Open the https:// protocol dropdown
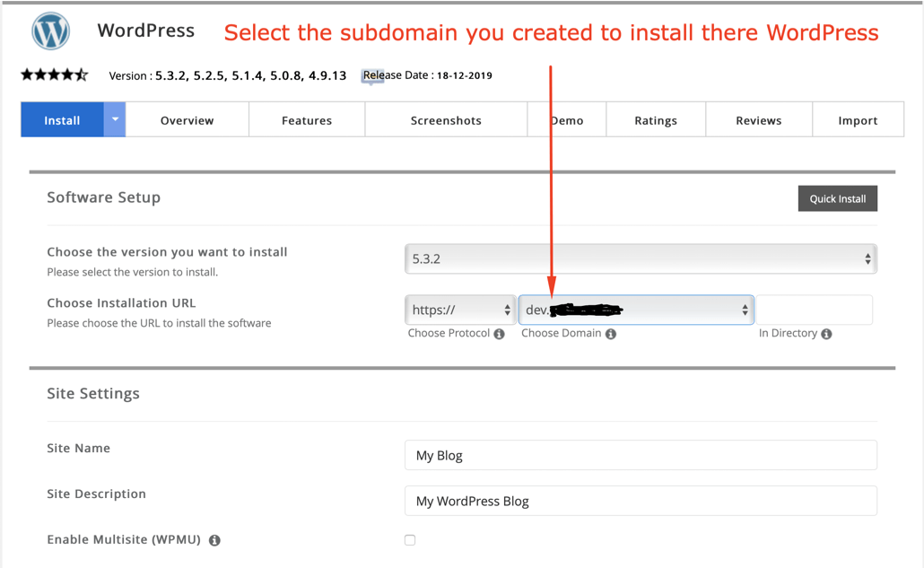This screenshot has width=924, height=568. point(460,310)
